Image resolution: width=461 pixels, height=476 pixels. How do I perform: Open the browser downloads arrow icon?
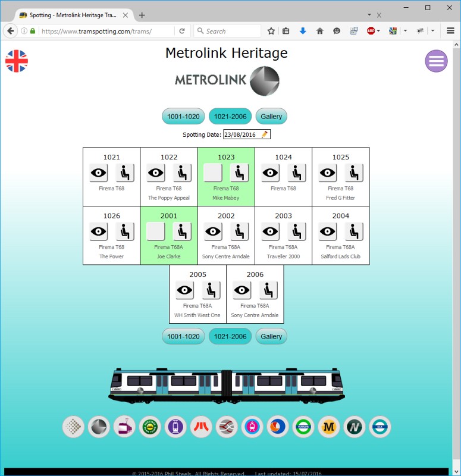coord(303,31)
